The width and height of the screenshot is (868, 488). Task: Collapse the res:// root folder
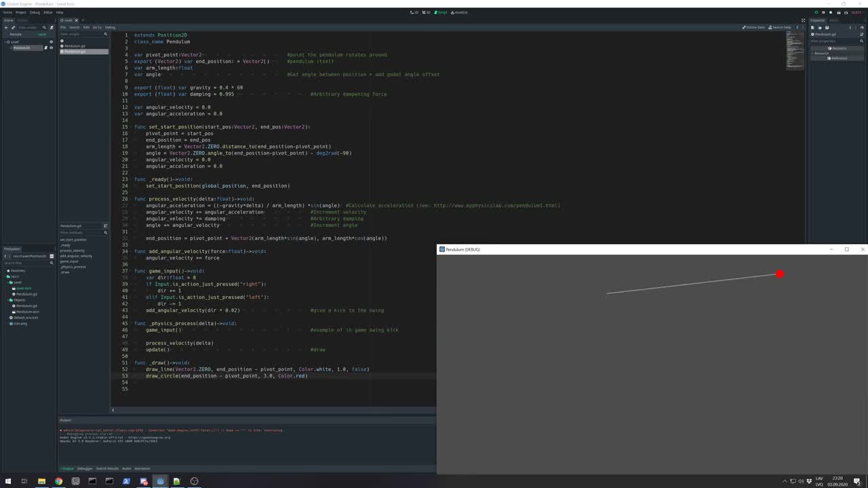[5, 277]
